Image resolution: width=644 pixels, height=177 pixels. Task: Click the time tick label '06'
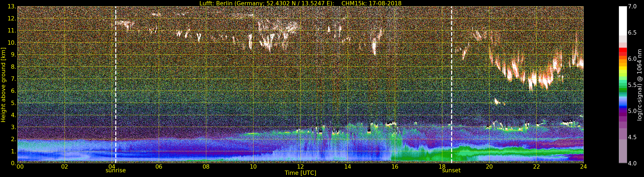(159, 167)
